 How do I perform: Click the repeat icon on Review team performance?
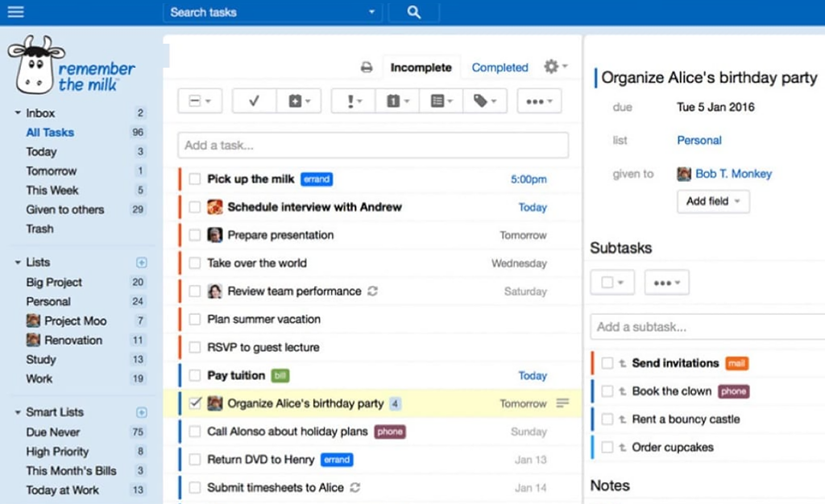pyautogui.click(x=372, y=291)
